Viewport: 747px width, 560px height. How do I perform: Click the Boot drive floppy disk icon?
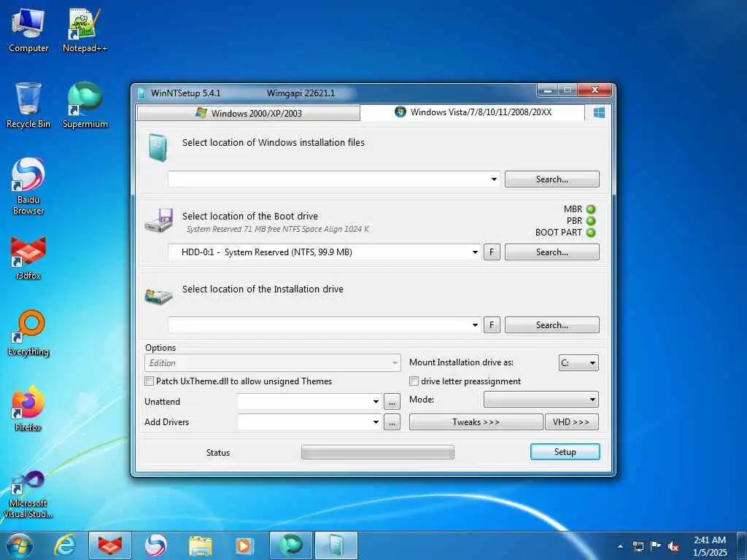tap(159, 219)
